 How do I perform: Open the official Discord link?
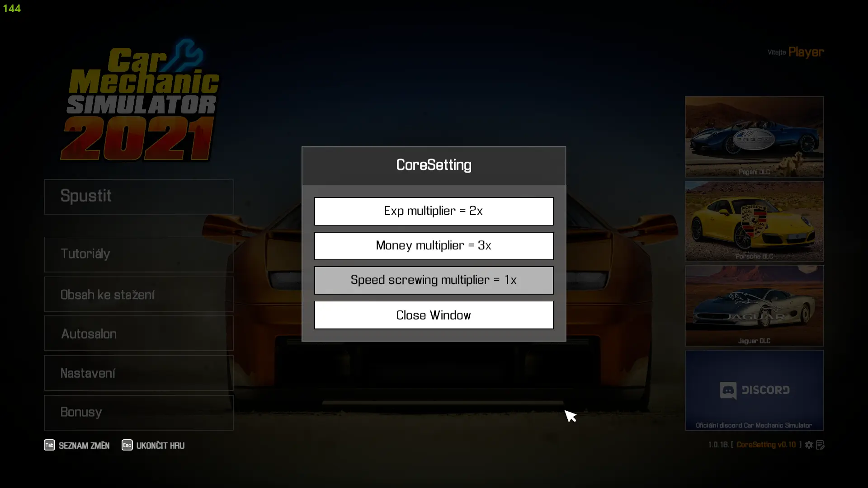[x=754, y=390]
